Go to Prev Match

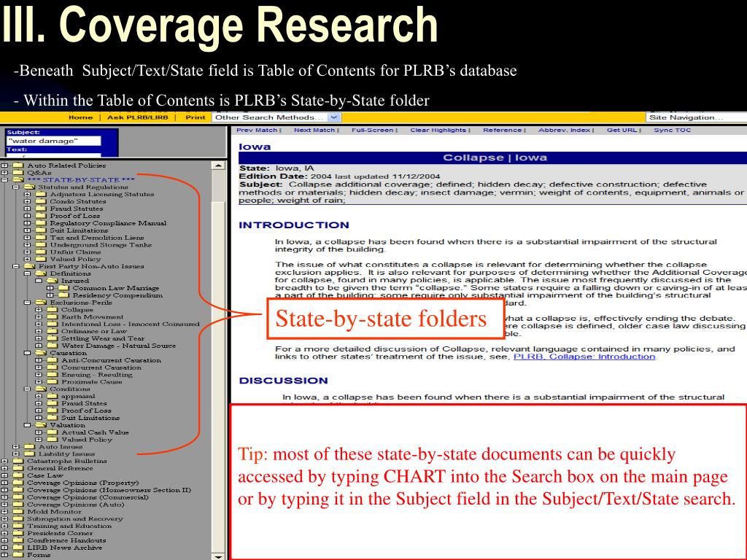pos(257,130)
